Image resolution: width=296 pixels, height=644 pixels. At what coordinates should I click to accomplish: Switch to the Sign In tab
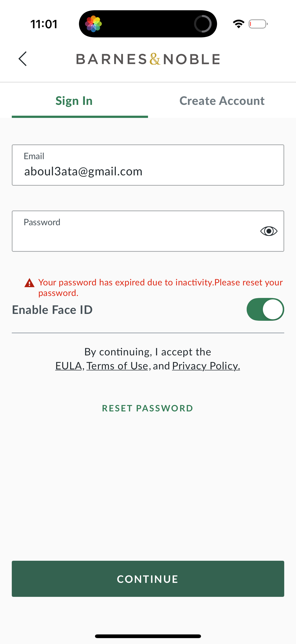click(x=74, y=101)
